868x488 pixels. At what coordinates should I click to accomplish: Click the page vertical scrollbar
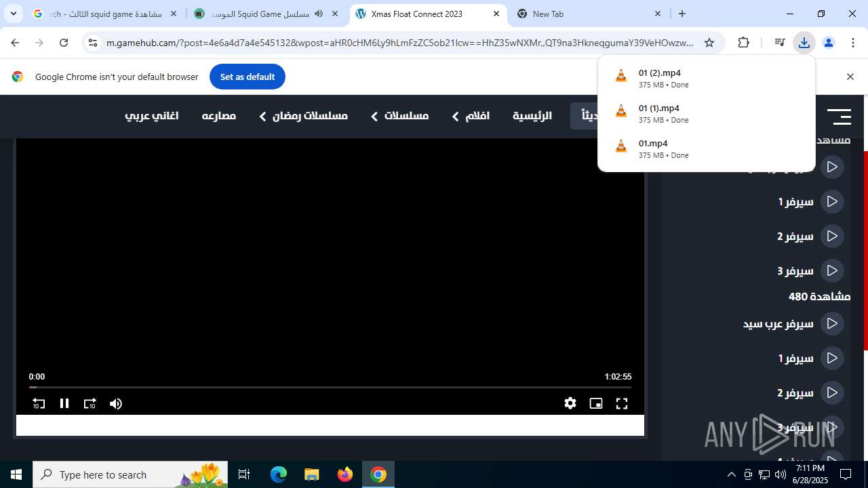point(865,251)
